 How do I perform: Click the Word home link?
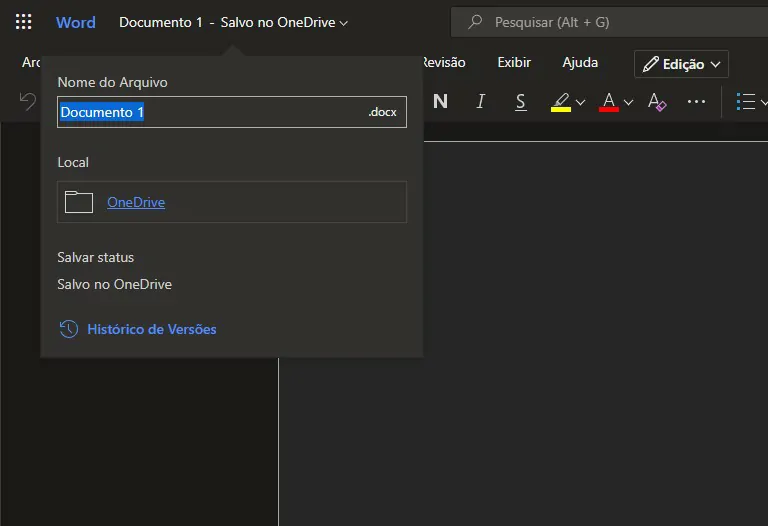point(75,23)
